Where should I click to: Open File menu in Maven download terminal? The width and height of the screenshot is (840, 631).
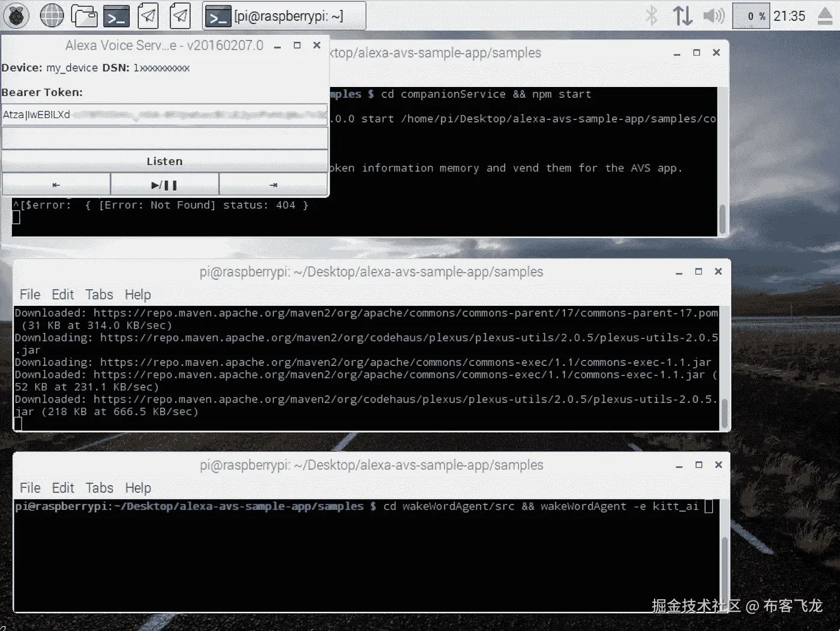click(x=30, y=295)
